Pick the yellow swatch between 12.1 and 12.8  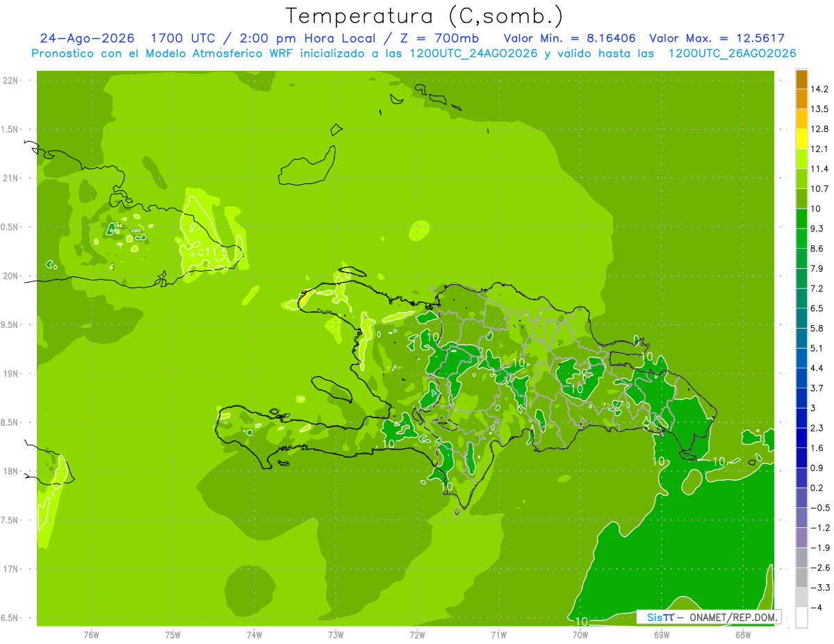(801, 140)
